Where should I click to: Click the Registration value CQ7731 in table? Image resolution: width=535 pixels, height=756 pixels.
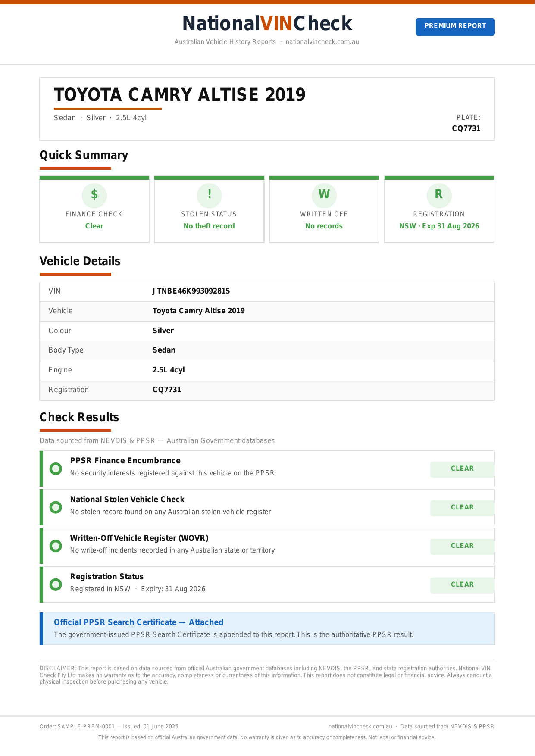[x=167, y=390]
